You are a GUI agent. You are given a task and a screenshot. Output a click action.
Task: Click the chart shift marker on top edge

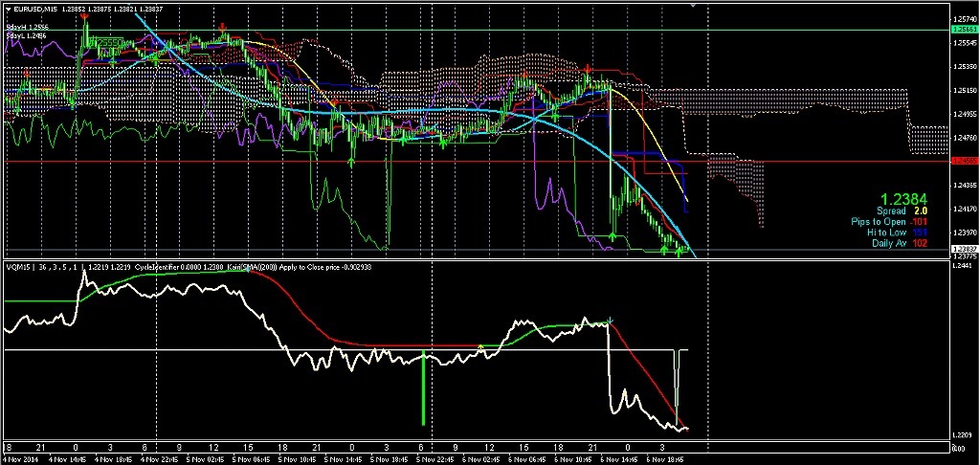[707, 7]
